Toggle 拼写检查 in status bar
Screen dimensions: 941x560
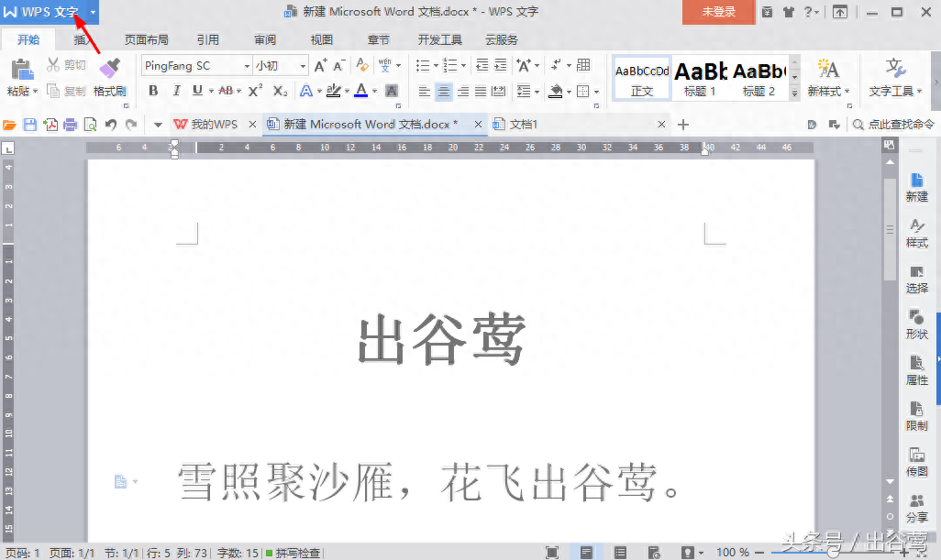(x=293, y=553)
